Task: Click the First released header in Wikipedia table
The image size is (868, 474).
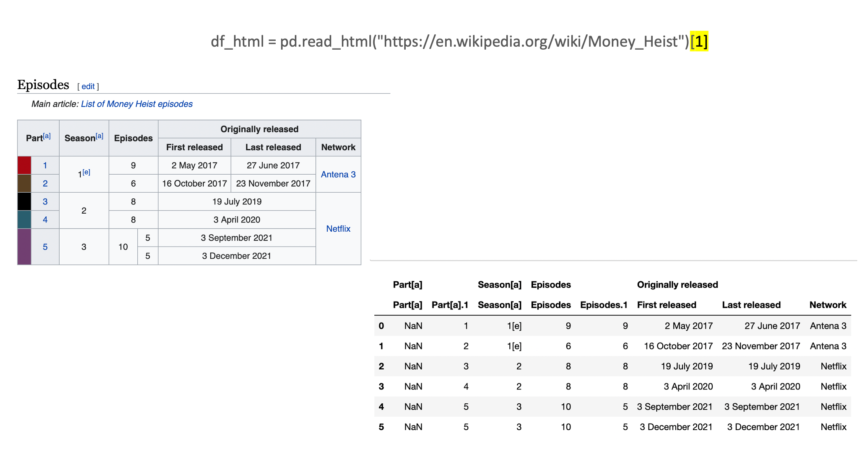Action: point(195,147)
